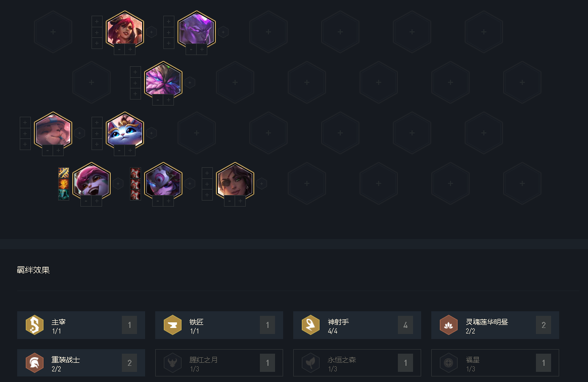Open the 灵魂莲华明昼 trait card
The height and width of the screenshot is (382, 588).
(x=495, y=325)
